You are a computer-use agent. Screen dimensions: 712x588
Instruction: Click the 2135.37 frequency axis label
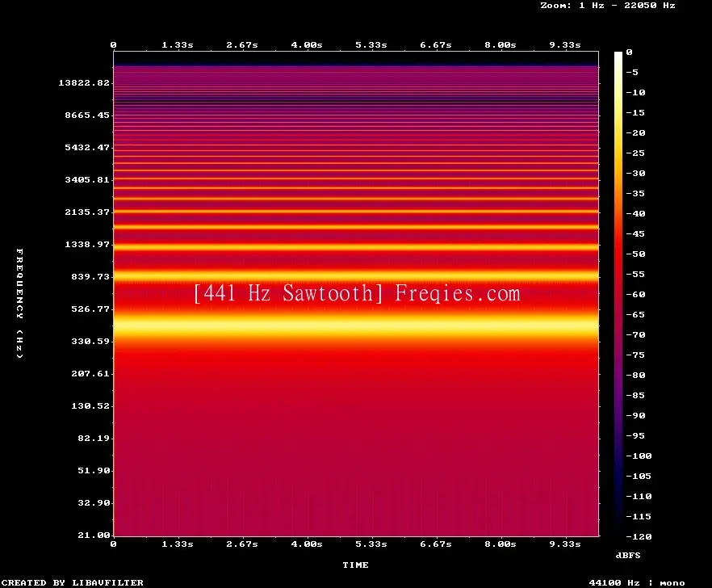(x=87, y=212)
